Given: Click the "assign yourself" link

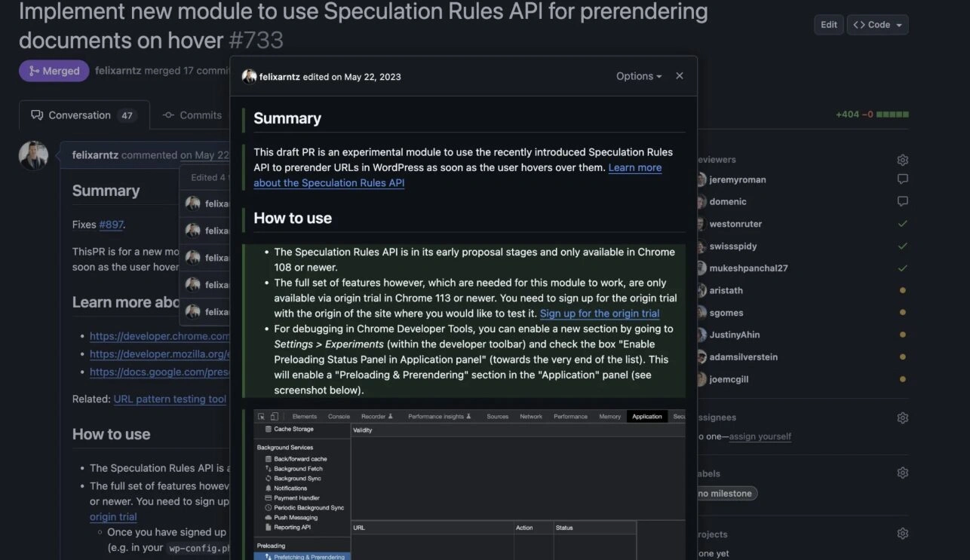Looking at the screenshot, I should (760, 436).
